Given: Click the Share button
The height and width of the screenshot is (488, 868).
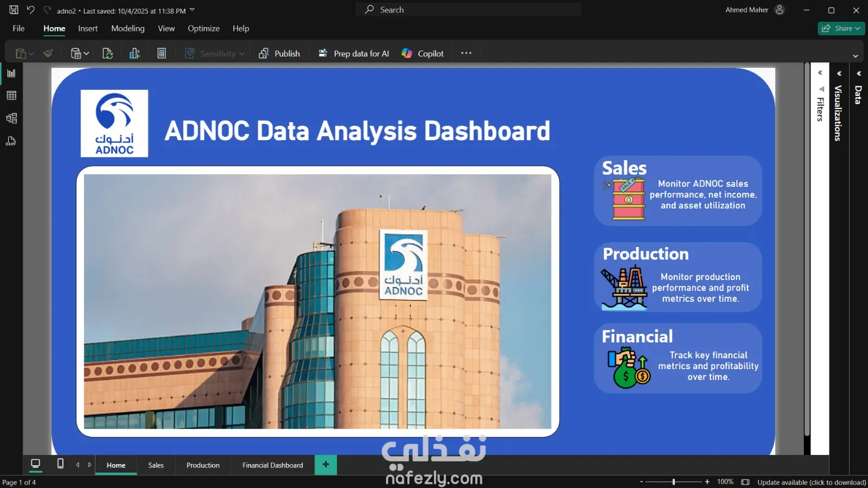Looking at the screenshot, I should click(841, 28).
